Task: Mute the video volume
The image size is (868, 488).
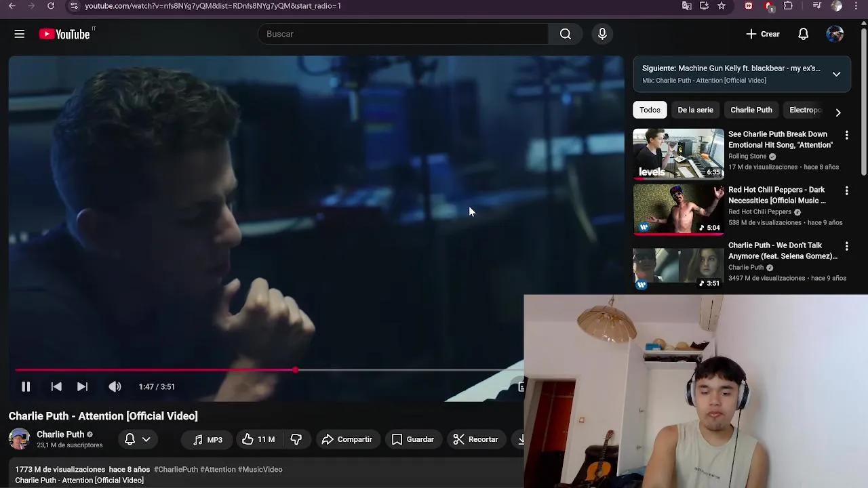Action: pyautogui.click(x=115, y=386)
